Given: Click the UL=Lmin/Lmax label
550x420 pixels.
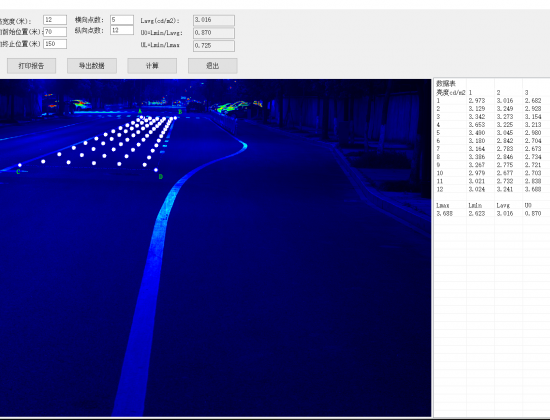Looking at the screenshot, I should click(x=160, y=45).
